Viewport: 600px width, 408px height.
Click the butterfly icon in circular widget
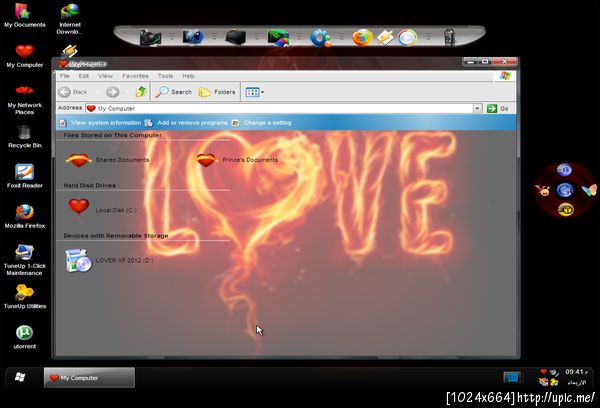click(589, 190)
